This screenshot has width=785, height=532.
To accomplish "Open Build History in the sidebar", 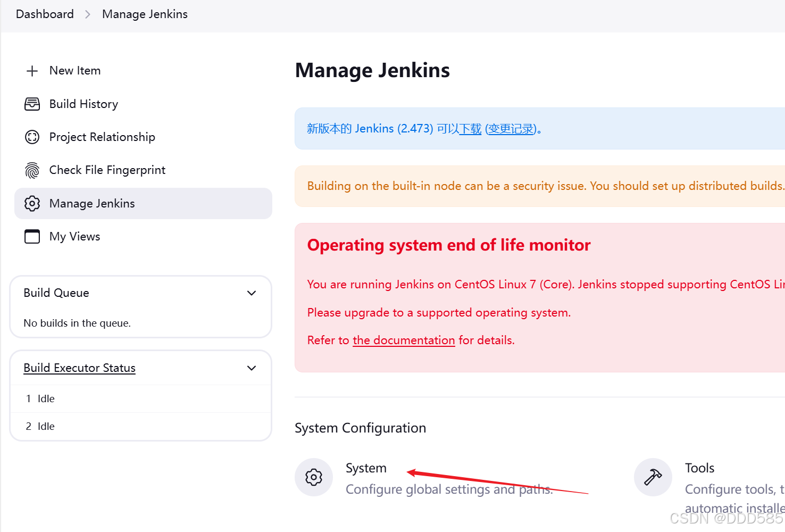I will coord(83,104).
